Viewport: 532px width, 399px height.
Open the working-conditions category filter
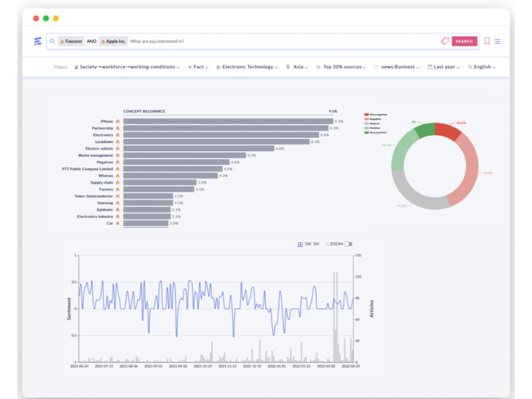tap(127, 67)
